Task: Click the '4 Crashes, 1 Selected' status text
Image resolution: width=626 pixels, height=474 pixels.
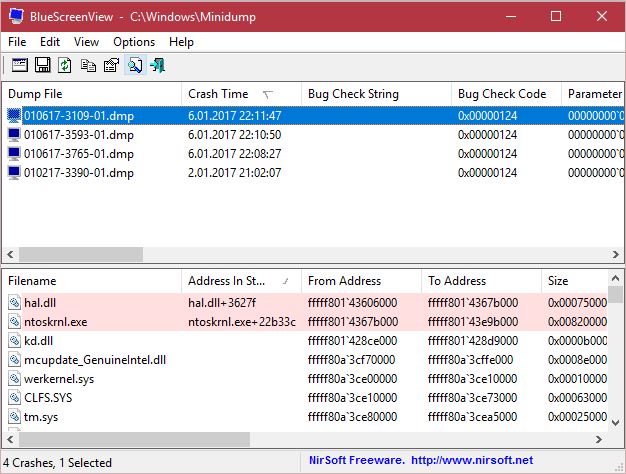Action: tap(57, 463)
